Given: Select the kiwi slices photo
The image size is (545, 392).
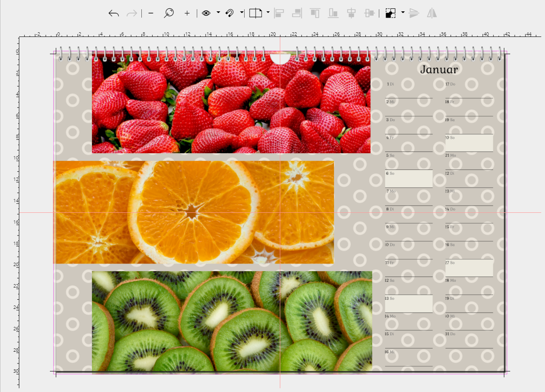Looking at the screenshot, I should pos(232,321).
